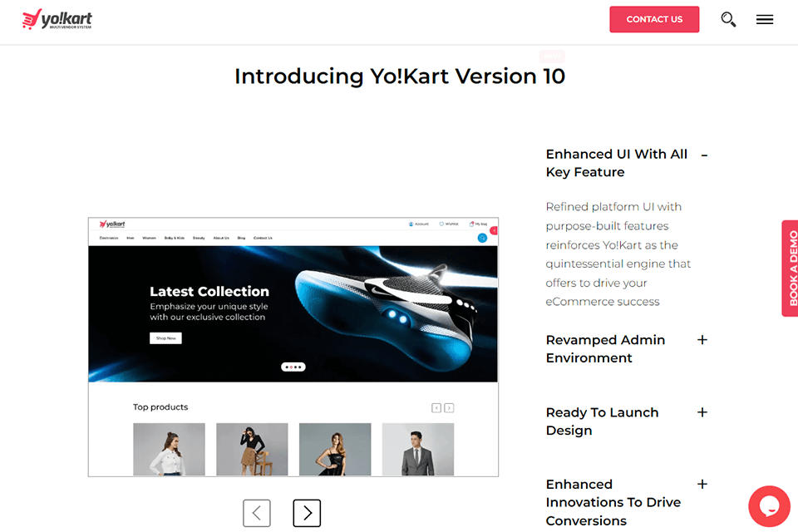Open the search magnifier icon

(728, 19)
